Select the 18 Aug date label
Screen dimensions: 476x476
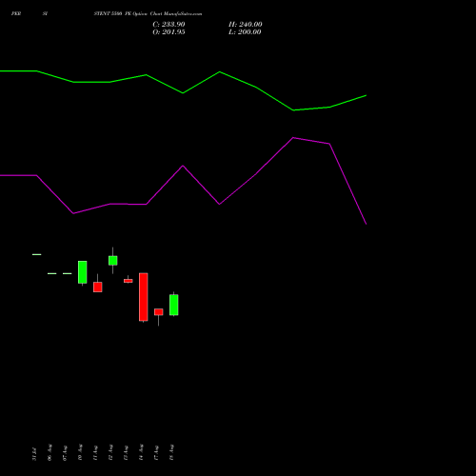pyautogui.click(x=171, y=452)
